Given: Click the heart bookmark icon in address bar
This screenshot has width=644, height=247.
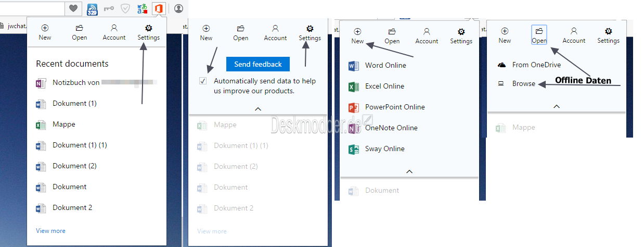Looking at the screenshot, I should (x=73, y=9).
